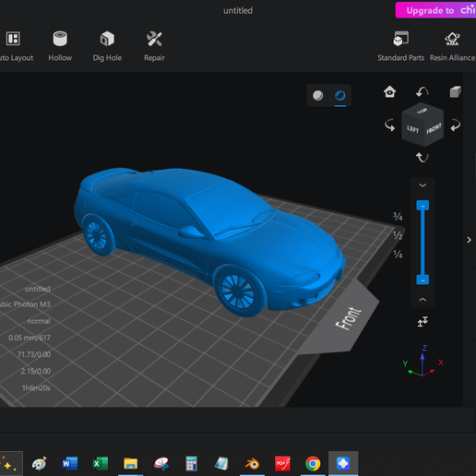Image resolution: width=476 pixels, height=476 pixels.
Task: Toggle the perspective cube icon
Action: coord(455,91)
